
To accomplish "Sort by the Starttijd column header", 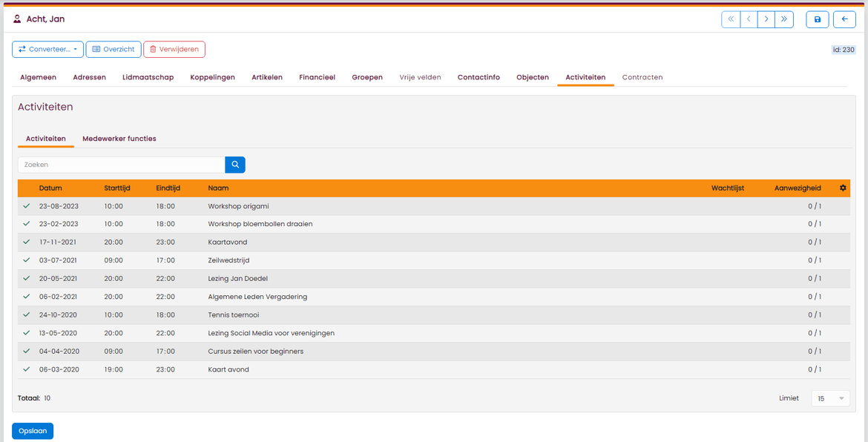I will tap(116, 188).
